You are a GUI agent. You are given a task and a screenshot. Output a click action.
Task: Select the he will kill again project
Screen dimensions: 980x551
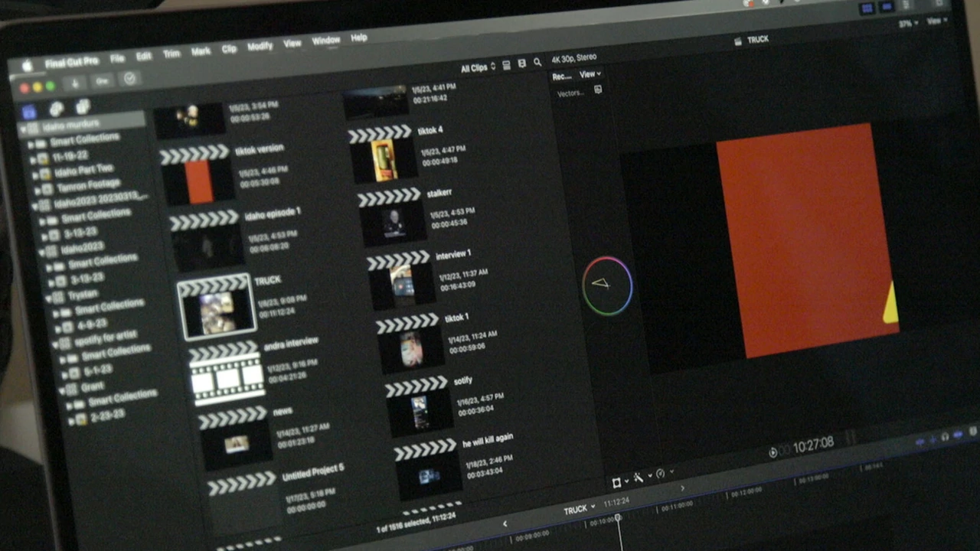click(429, 470)
